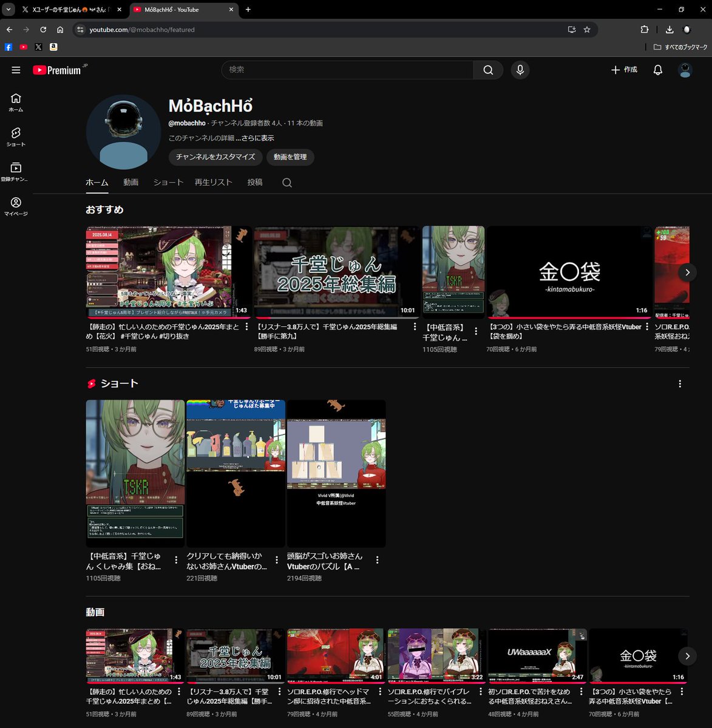View site information icon in address bar
Screen dimensions: 712x728
pyautogui.click(x=81, y=29)
